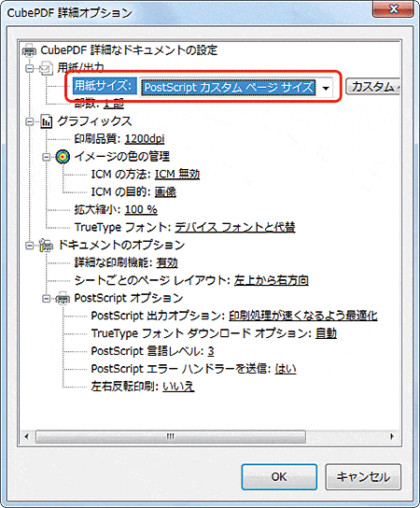Click the value 印刷処理が速くなるよう最適化

coord(303,316)
